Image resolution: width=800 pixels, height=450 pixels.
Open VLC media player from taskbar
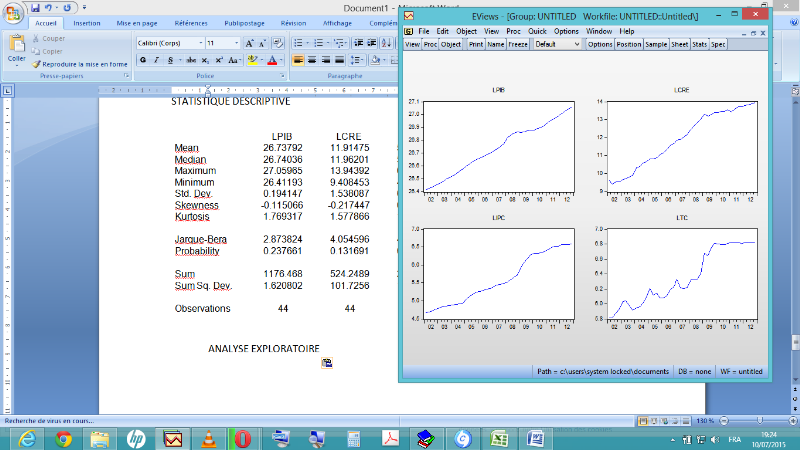pyautogui.click(x=209, y=438)
